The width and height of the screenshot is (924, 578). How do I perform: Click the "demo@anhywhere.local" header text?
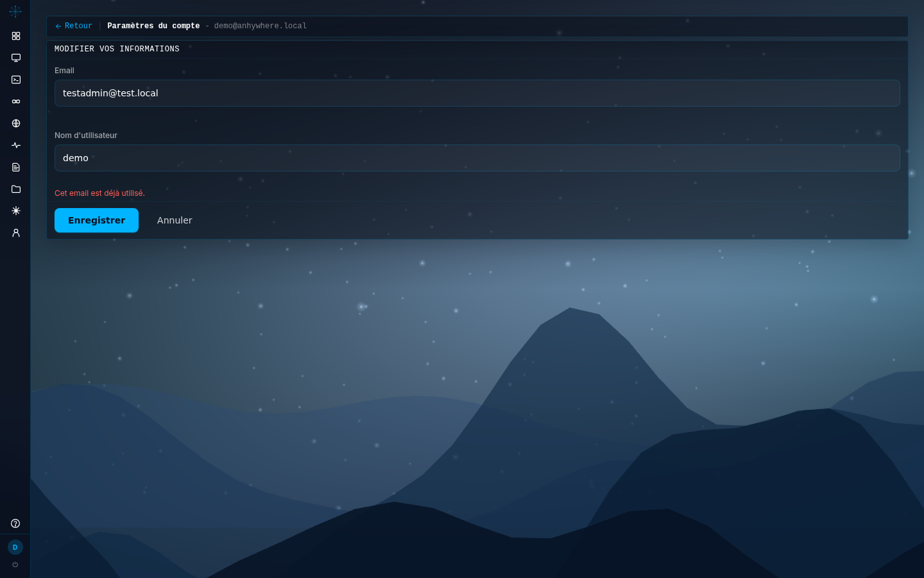[261, 26]
